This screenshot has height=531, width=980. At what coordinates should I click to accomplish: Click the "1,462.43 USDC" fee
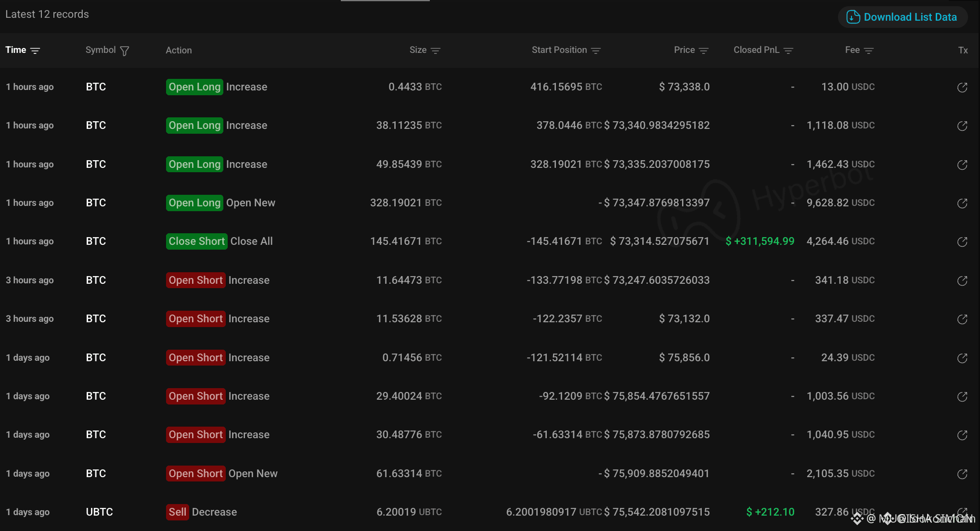[x=841, y=164]
